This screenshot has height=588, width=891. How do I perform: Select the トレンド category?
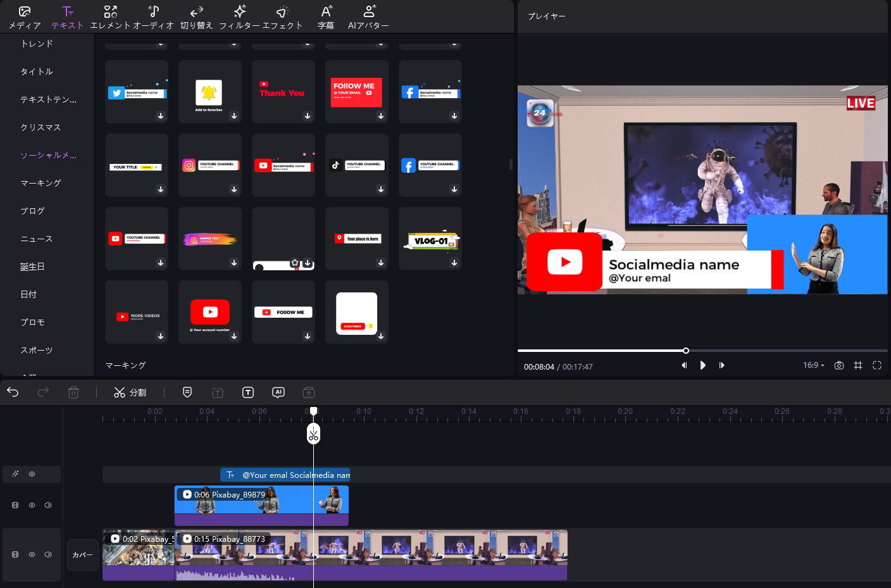(37, 44)
